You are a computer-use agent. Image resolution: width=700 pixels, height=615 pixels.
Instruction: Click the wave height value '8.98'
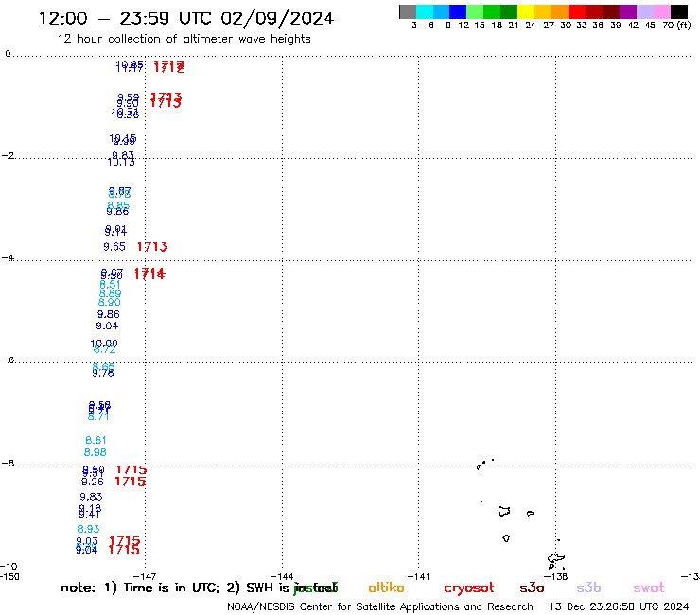[96, 452]
